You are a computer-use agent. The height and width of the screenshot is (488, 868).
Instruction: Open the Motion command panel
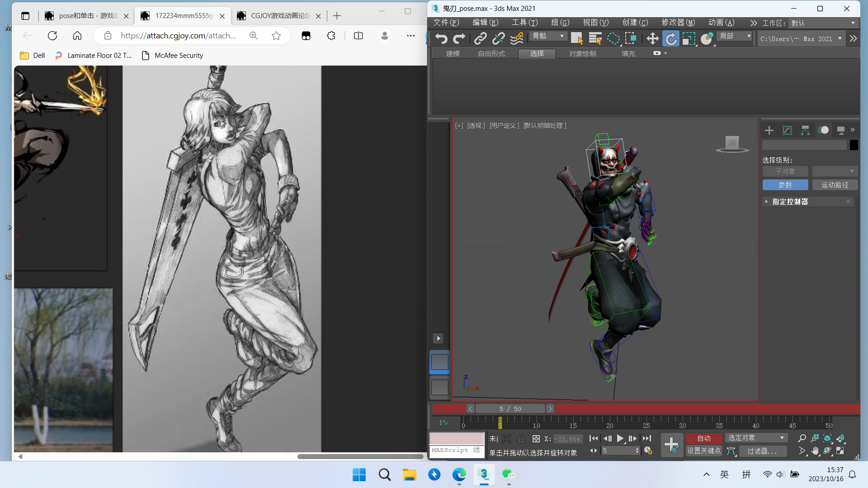click(x=823, y=130)
